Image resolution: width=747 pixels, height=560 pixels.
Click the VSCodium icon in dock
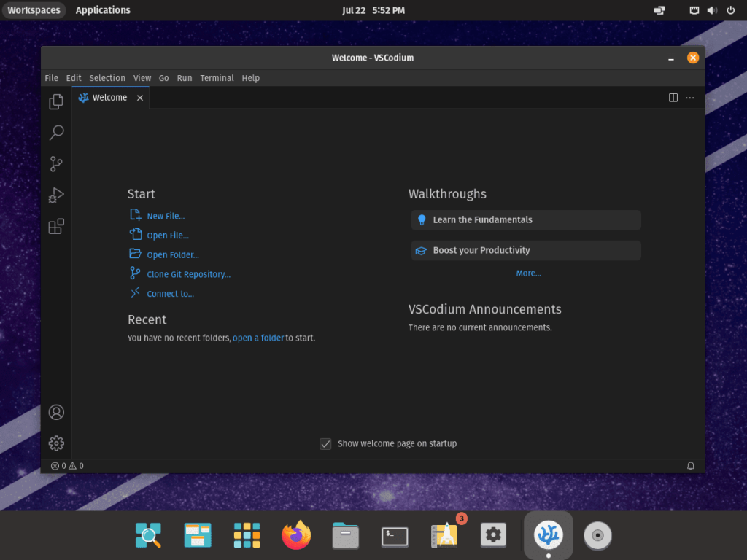(549, 534)
